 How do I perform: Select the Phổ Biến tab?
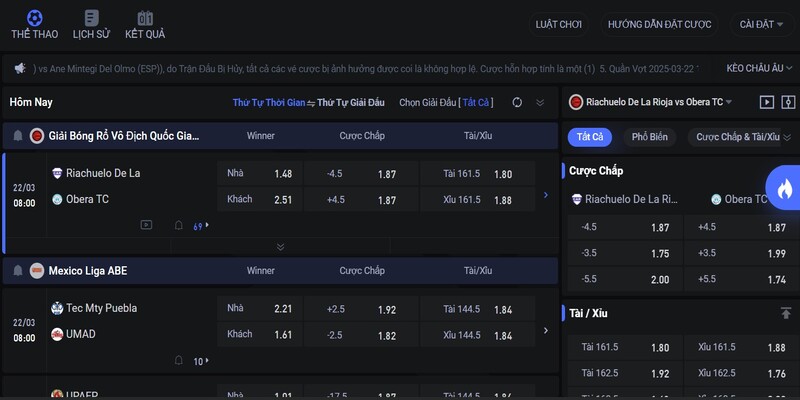coord(648,137)
